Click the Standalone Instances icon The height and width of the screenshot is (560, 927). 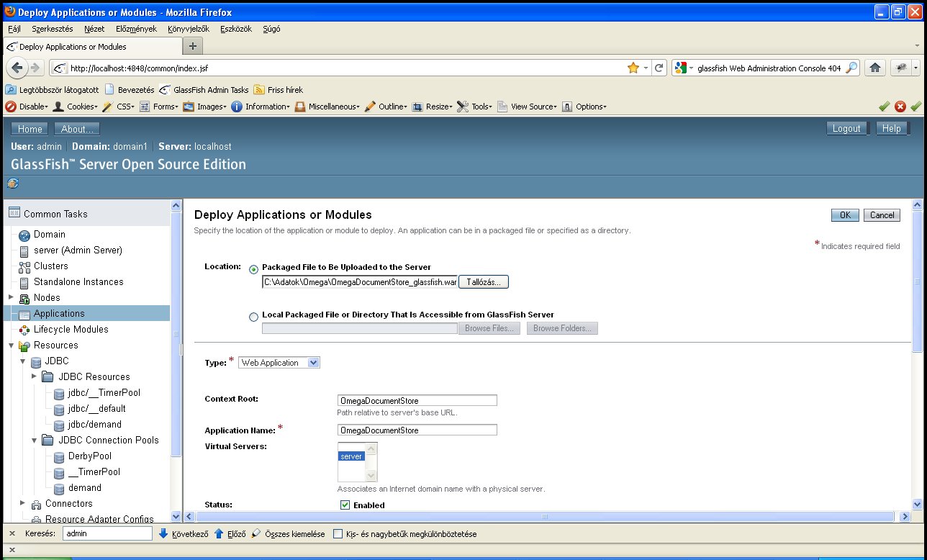point(24,282)
